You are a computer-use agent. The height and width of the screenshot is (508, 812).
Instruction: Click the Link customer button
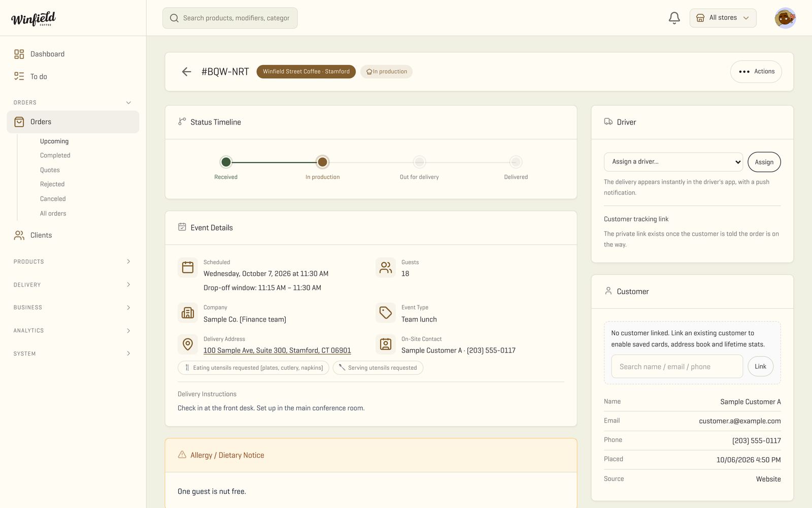[760, 366]
